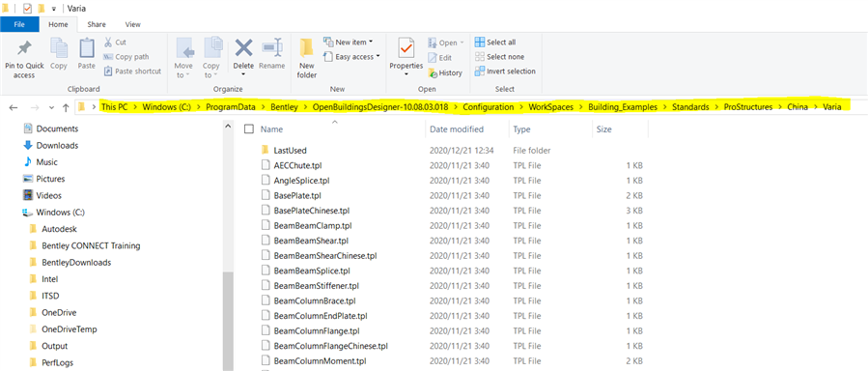Click Paste shortcut command

coord(132,71)
